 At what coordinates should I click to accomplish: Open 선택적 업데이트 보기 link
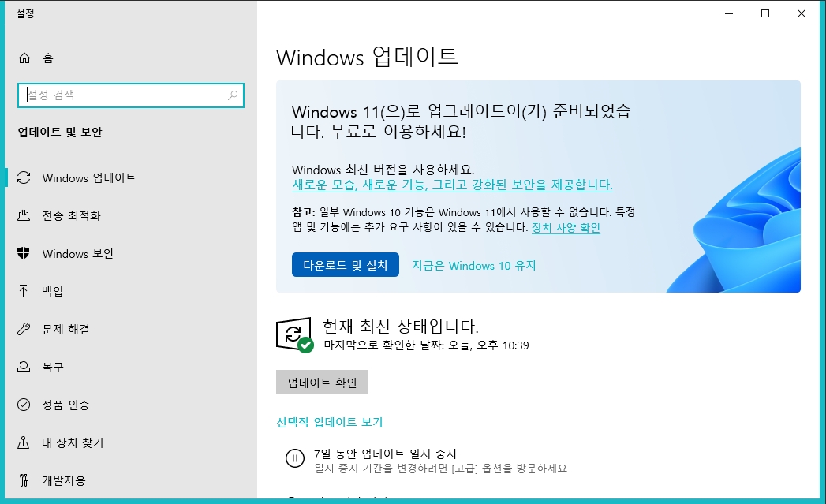click(329, 423)
